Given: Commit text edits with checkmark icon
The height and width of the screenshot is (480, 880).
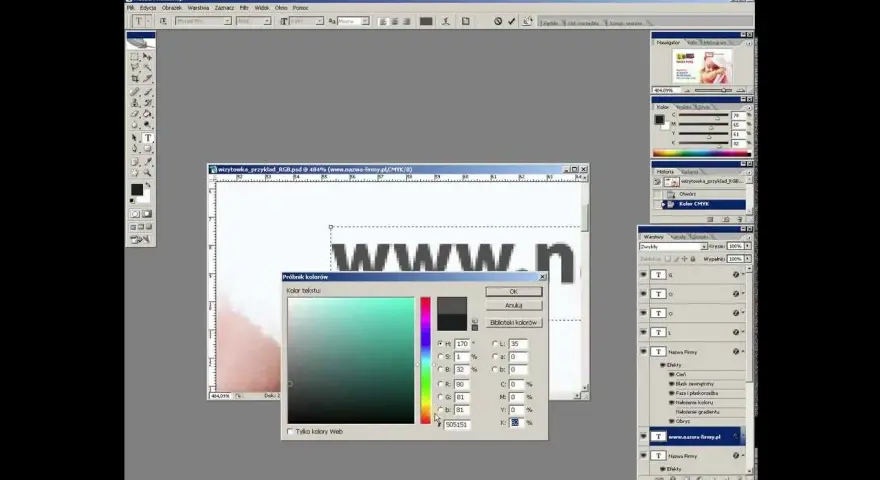Looking at the screenshot, I should pos(511,21).
